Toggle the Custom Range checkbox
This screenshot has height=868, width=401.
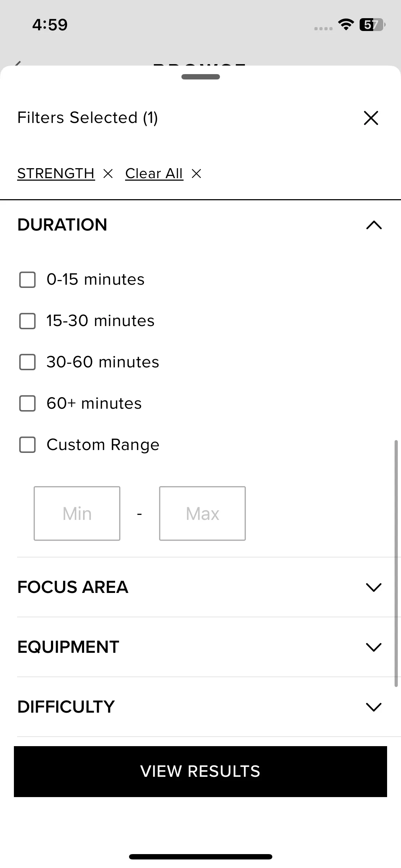(x=27, y=445)
